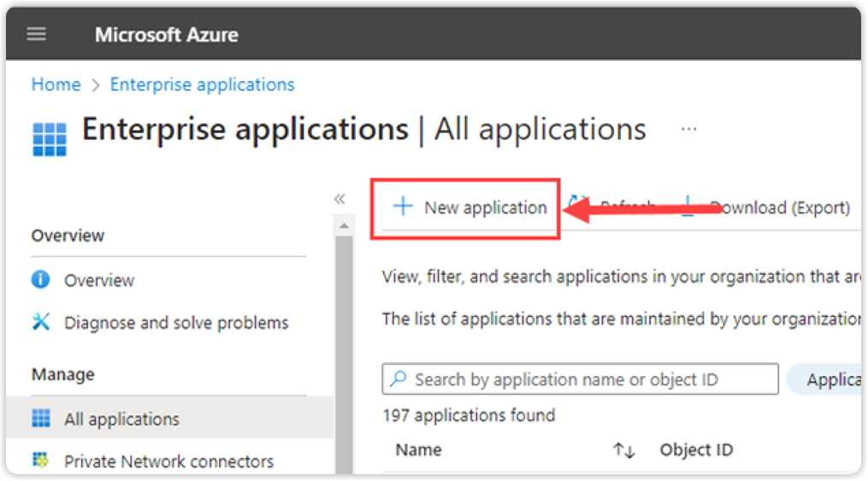Click Diagnose and solve problems wrench icon
The width and height of the screenshot is (868, 481).
tap(40, 322)
